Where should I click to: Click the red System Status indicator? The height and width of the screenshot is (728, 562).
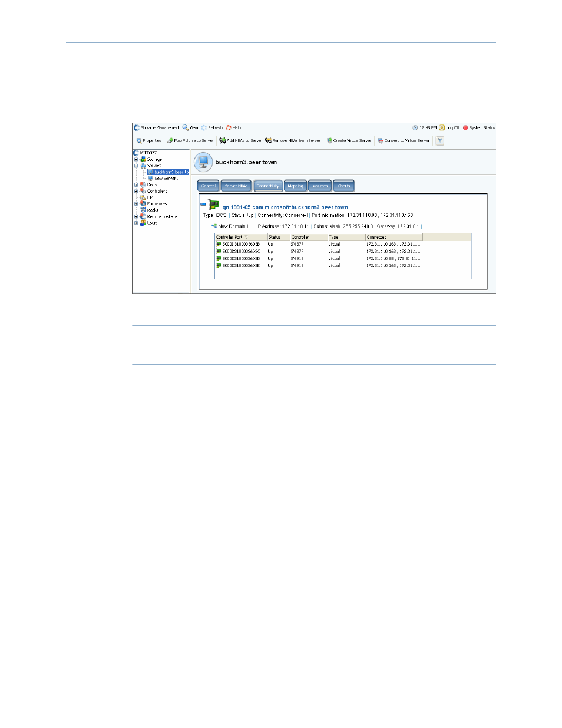tap(465, 127)
